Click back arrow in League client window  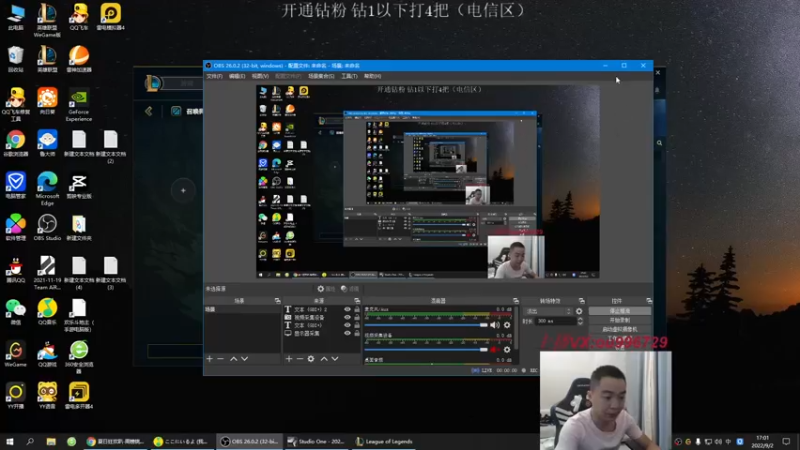click(x=148, y=111)
